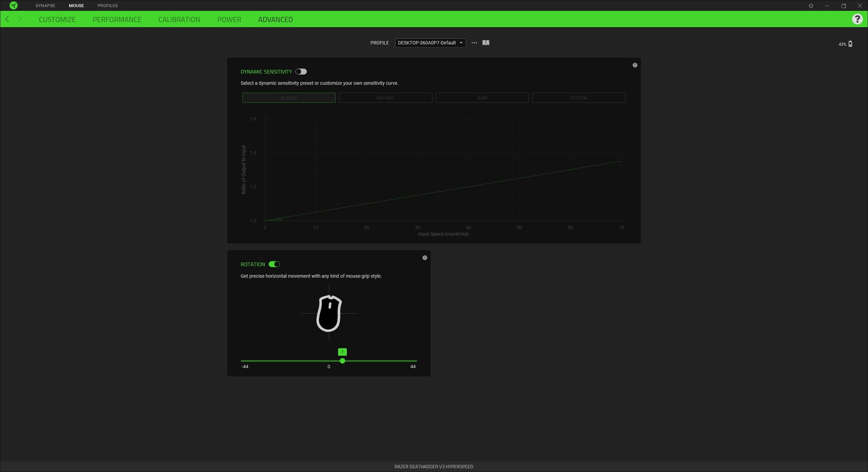Enable the Dynamic Sensitivity toggle
Image resolution: width=868 pixels, height=472 pixels.
(x=301, y=71)
